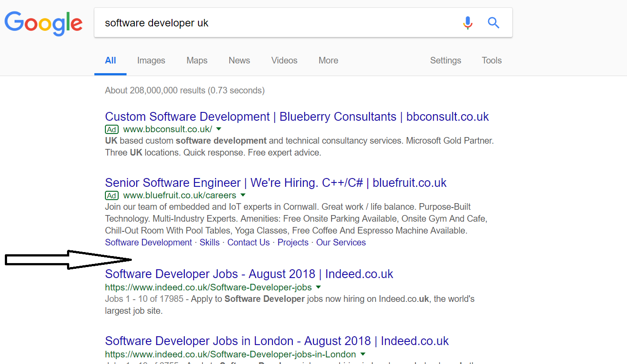
Task: Expand the More search categories menu
Action: pyautogui.click(x=328, y=60)
